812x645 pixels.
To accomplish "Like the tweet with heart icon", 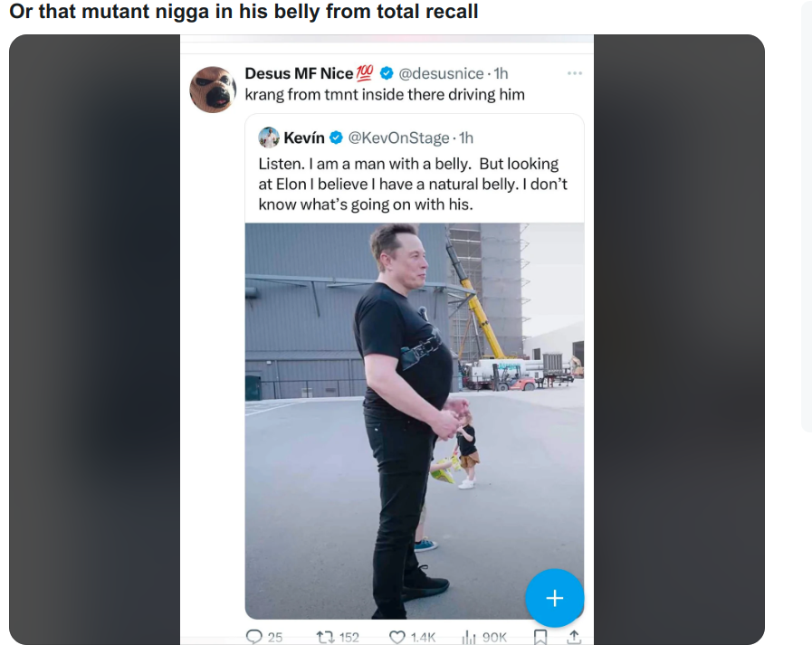I will click(396, 637).
